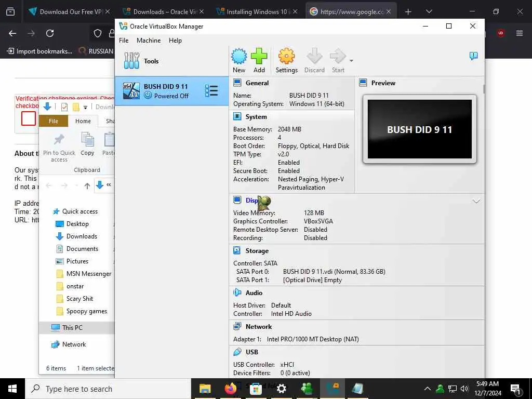532x399 pixels.
Task: Open the browser hamburger menu
Action: pyautogui.click(x=520, y=33)
